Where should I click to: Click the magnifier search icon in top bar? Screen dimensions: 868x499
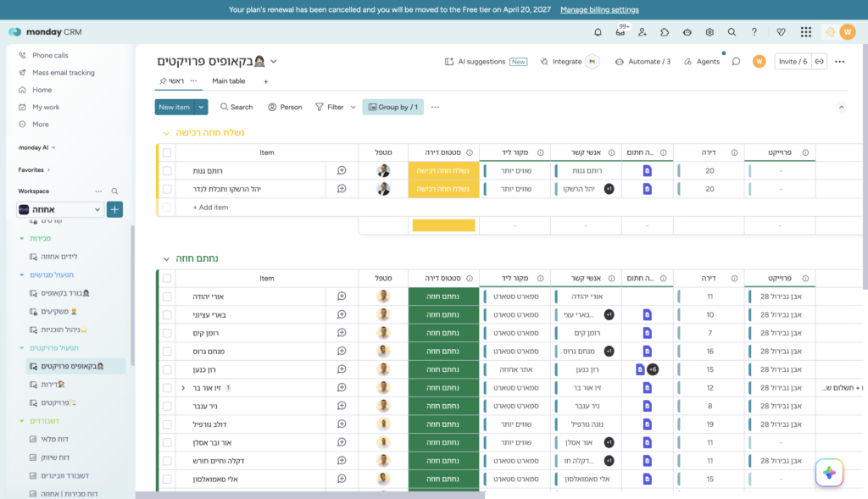click(x=732, y=32)
